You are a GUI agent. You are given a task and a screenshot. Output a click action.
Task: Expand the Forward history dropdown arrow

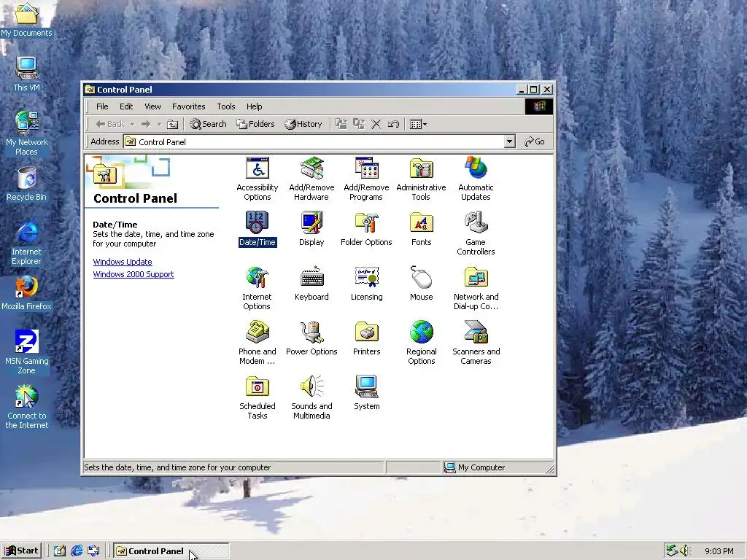[x=159, y=124]
